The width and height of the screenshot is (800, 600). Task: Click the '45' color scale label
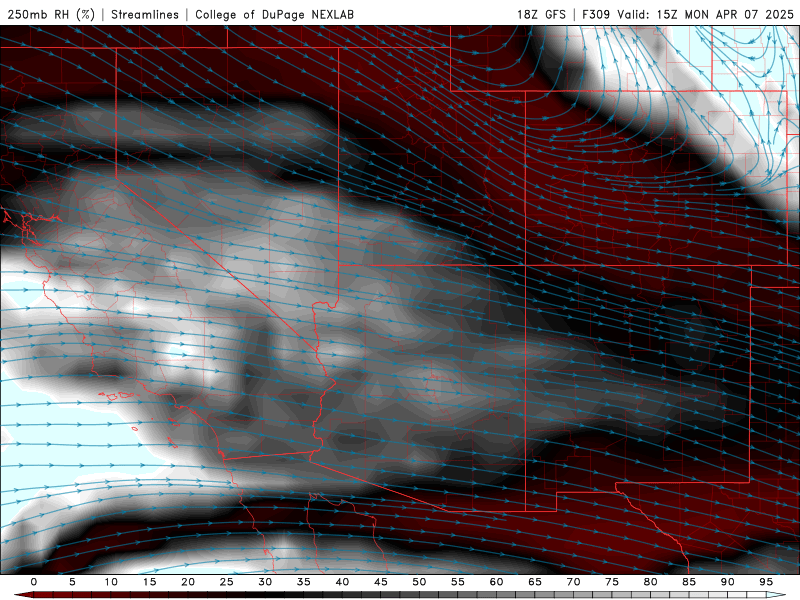pyautogui.click(x=381, y=582)
